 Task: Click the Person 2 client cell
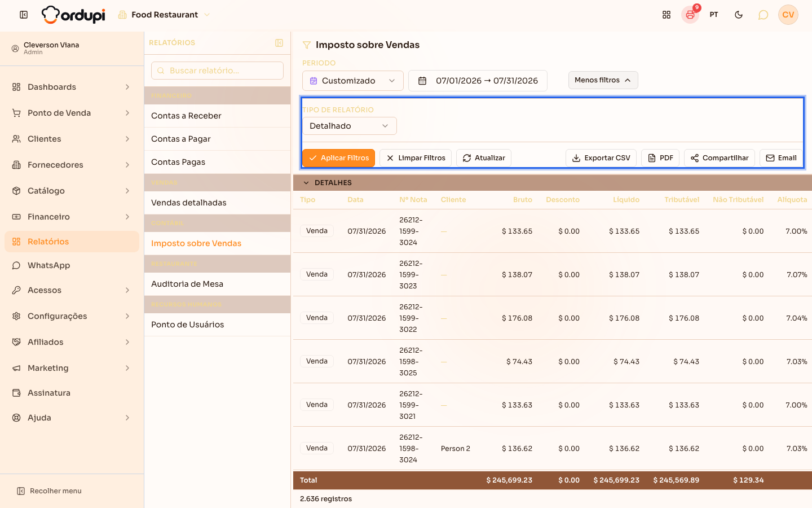tap(456, 449)
